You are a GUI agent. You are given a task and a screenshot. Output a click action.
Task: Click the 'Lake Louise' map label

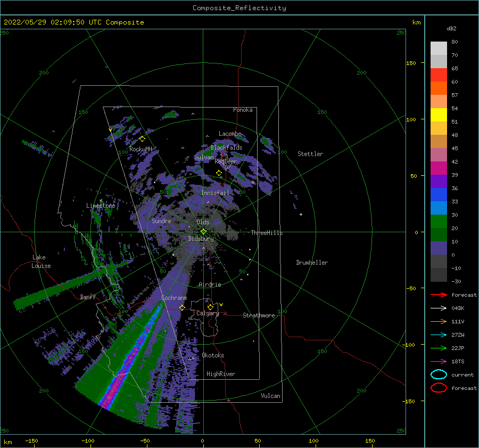pos(41,262)
